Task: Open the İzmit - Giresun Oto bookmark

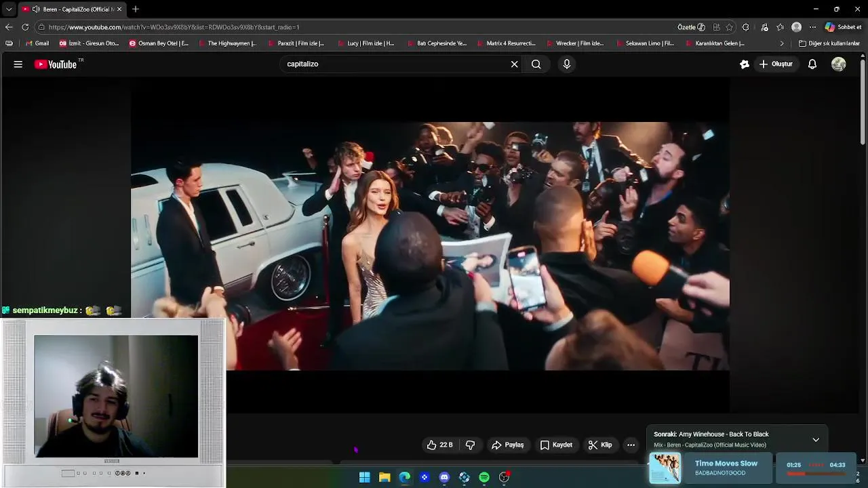Action: click(90, 43)
